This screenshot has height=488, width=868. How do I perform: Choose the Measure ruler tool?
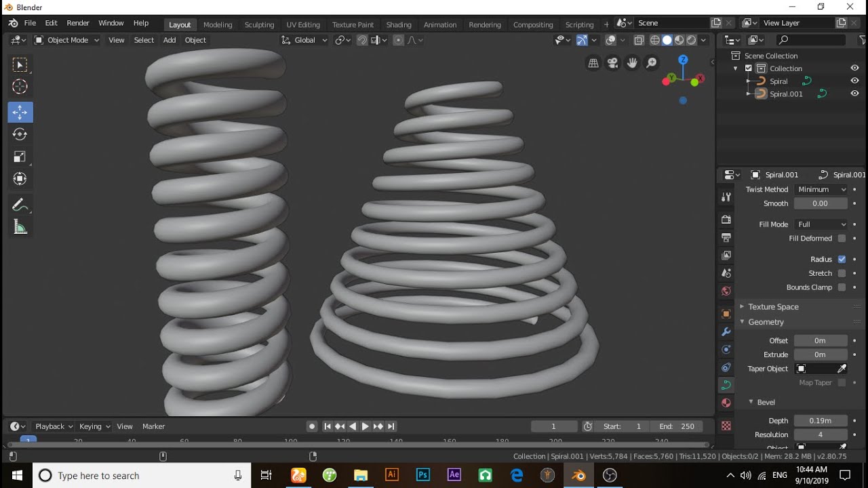pos(20,228)
